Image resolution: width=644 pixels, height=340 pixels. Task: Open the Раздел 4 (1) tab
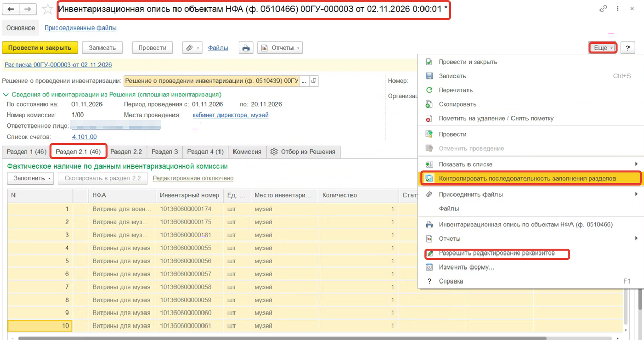pos(205,152)
